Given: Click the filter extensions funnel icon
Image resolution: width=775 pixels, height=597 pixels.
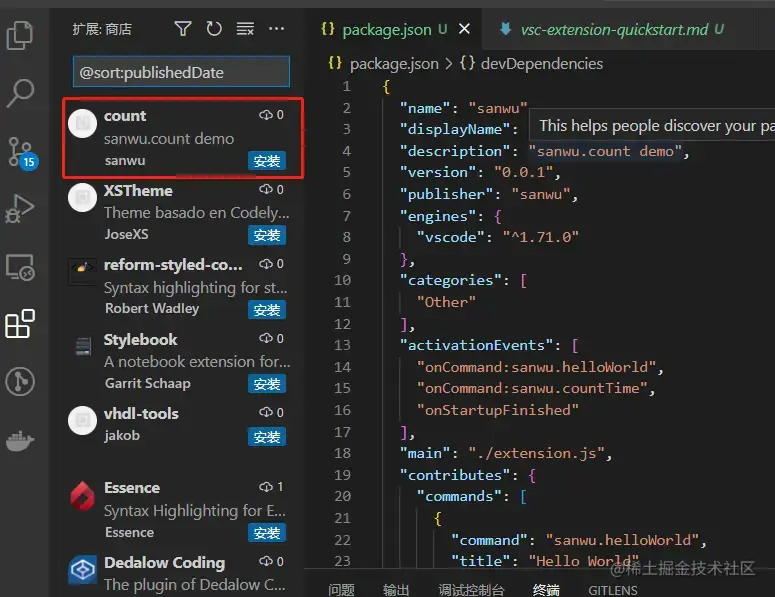Looking at the screenshot, I should point(183,29).
